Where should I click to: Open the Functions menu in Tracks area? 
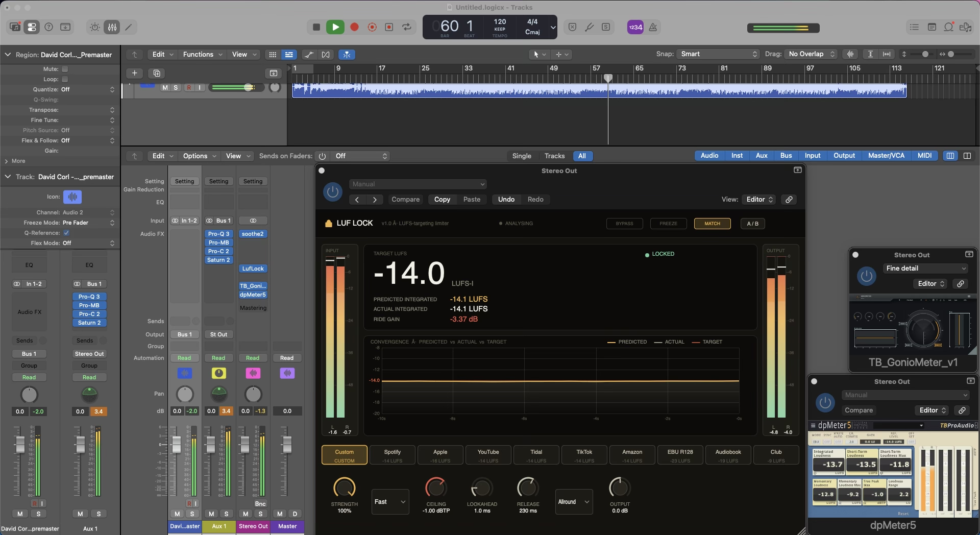pos(202,54)
